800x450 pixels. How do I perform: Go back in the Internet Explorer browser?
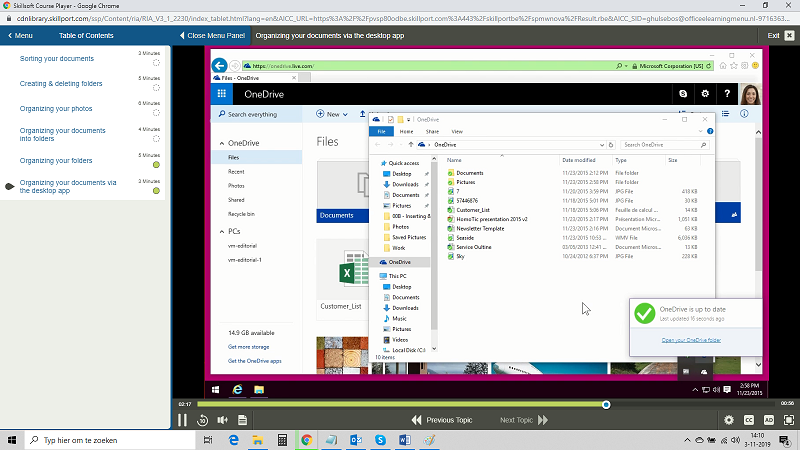(219, 65)
